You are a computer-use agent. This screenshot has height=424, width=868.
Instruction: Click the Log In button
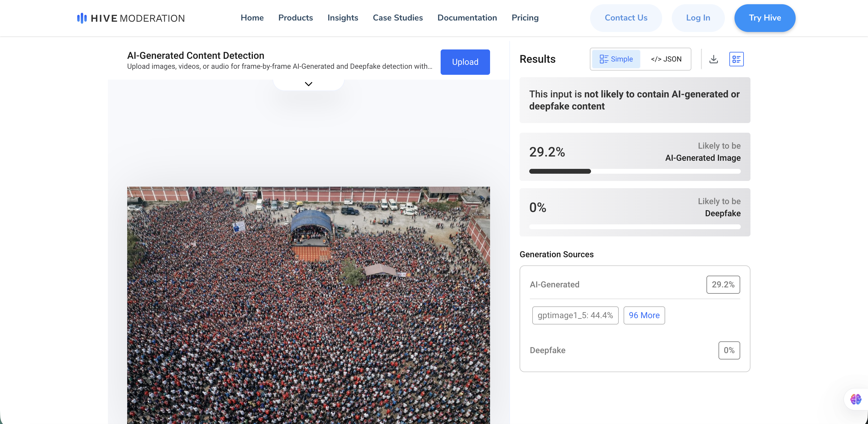click(698, 18)
